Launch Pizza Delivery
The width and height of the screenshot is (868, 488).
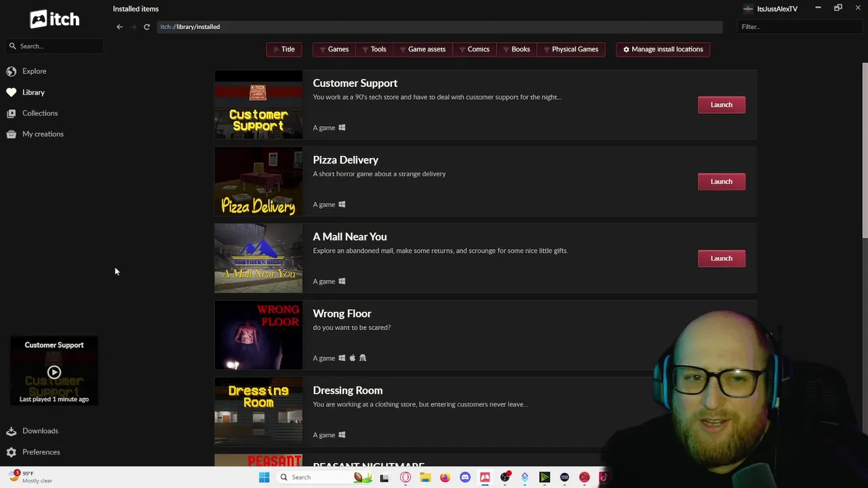click(722, 182)
